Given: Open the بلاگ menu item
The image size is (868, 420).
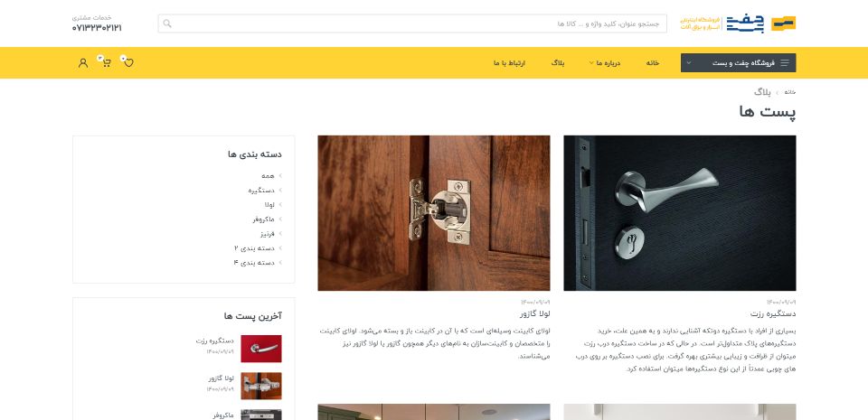Looking at the screenshot, I should click(558, 63).
